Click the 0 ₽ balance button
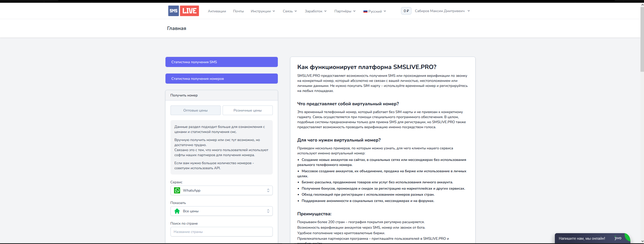Viewport: 644px width, 244px height. pyautogui.click(x=406, y=11)
